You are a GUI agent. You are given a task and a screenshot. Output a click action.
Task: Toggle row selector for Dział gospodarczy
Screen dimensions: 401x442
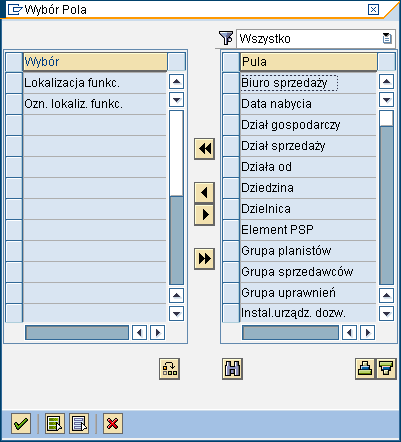[x=231, y=125]
